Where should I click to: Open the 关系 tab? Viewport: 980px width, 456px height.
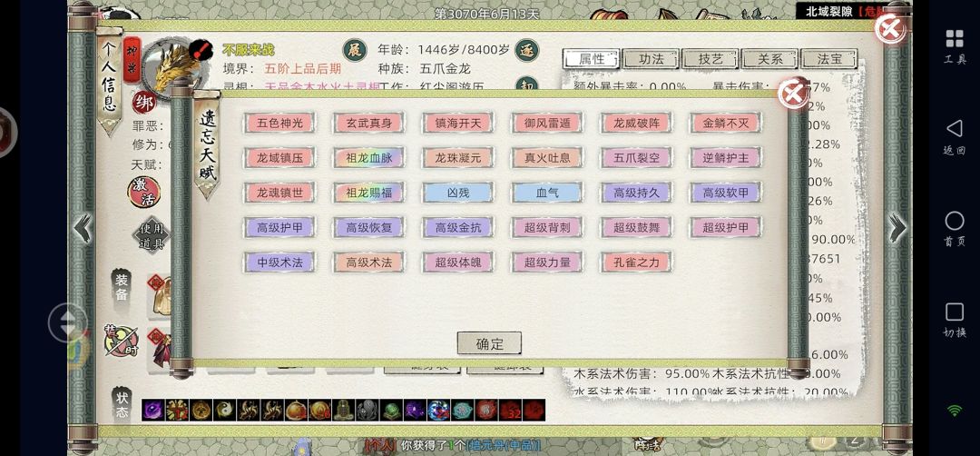(x=770, y=59)
